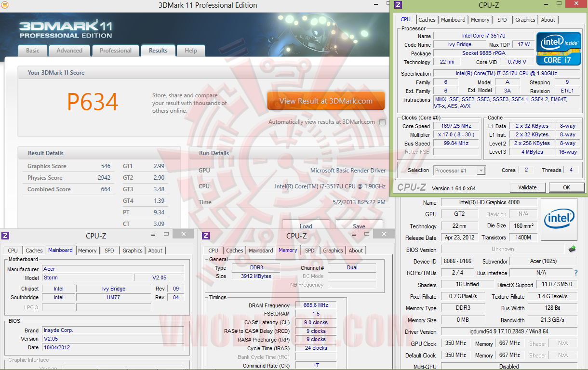Click the Combined Score value 664
Screen dimensions: 588x370
click(106, 189)
